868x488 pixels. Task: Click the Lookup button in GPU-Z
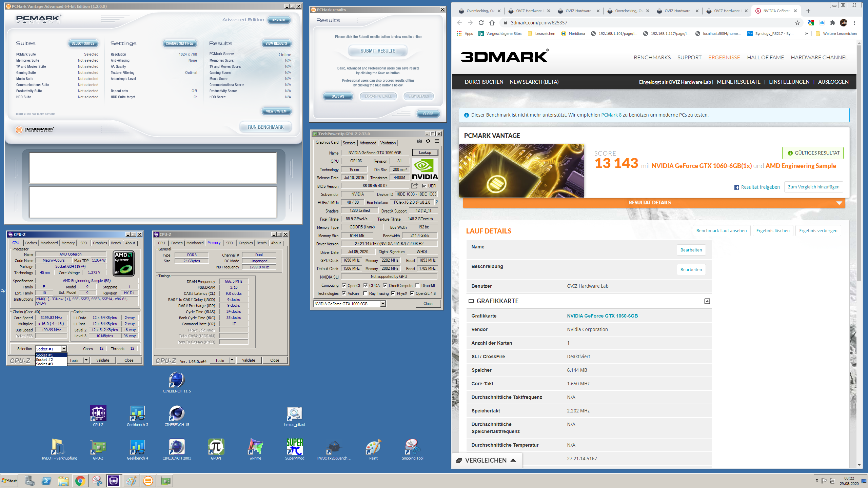pyautogui.click(x=425, y=152)
